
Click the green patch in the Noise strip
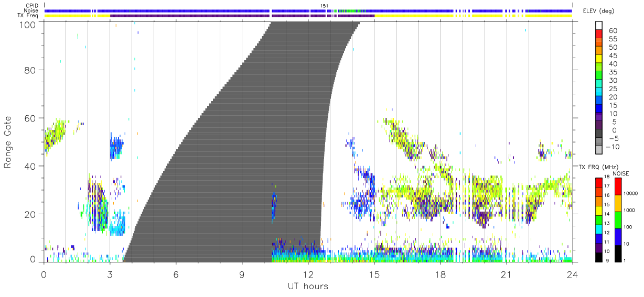(x=351, y=10)
